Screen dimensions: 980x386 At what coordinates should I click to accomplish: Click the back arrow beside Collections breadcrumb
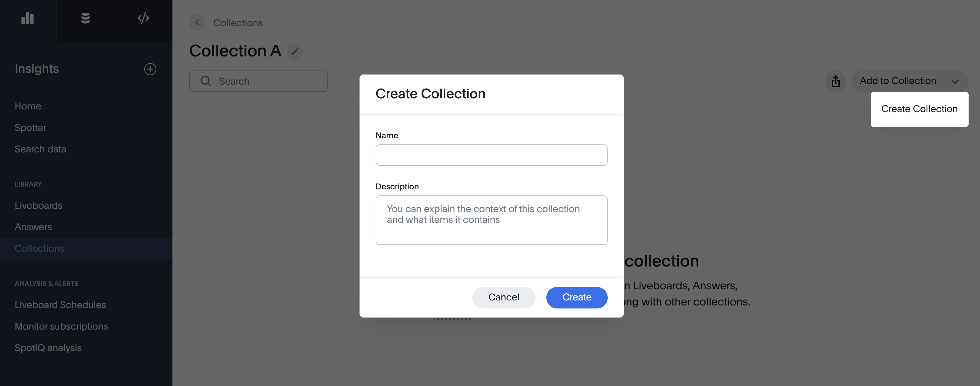pos(197,22)
